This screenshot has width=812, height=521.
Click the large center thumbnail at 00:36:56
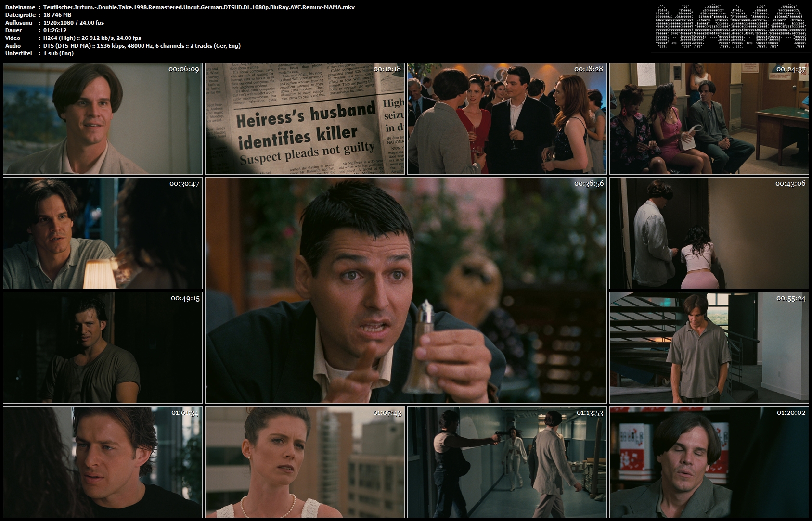(406, 290)
